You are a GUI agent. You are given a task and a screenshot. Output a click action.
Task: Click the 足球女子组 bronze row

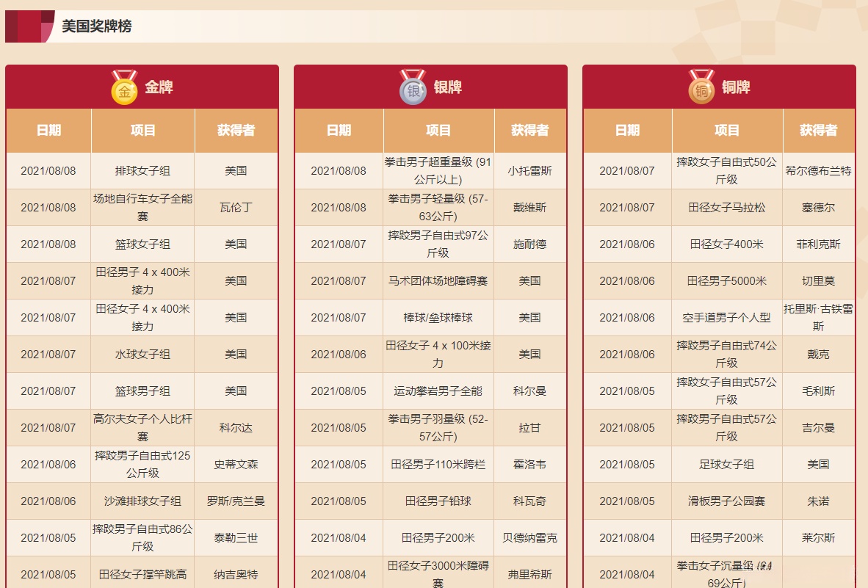click(727, 464)
